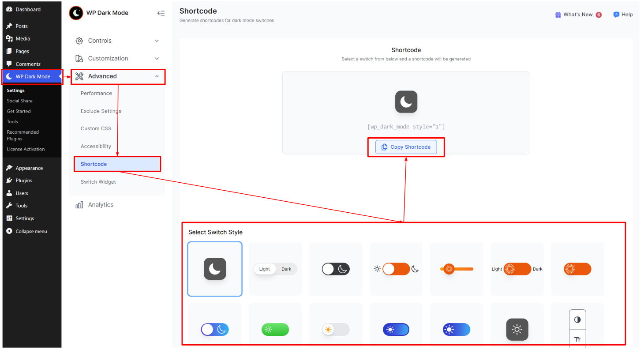This screenshot has width=644, height=350.
Task: Copy the generated shortcode
Action: point(406,147)
